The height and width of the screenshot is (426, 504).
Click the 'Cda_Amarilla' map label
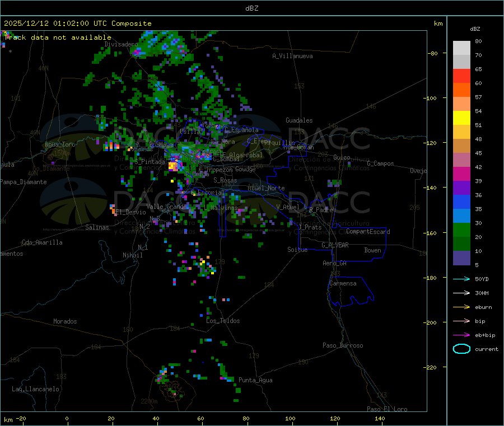point(42,242)
